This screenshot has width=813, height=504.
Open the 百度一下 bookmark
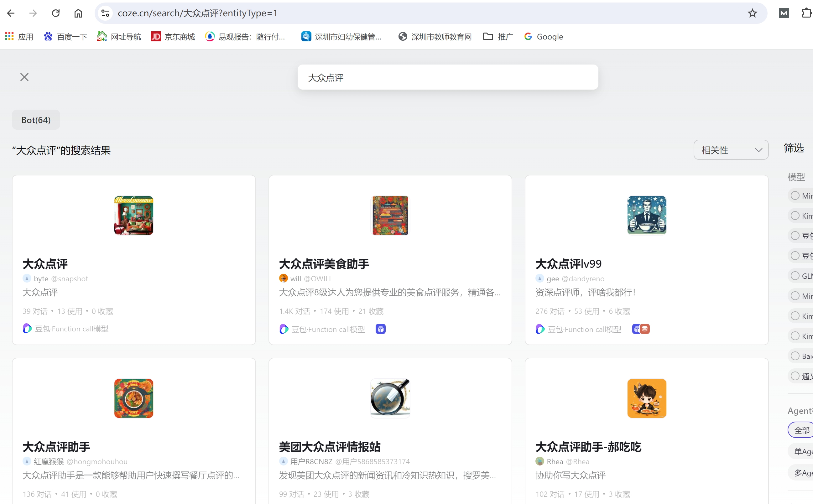click(65, 37)
